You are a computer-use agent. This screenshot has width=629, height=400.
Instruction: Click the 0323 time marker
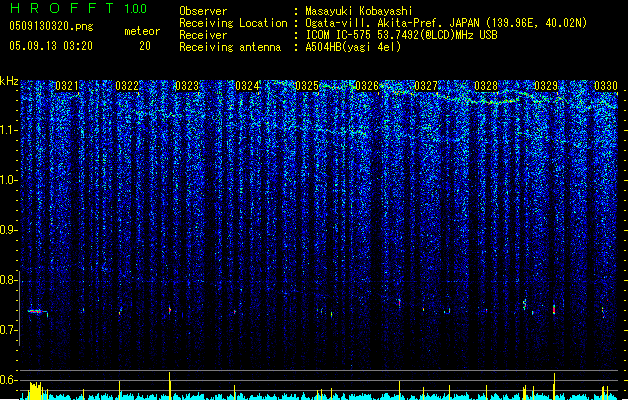coord(187,86)
